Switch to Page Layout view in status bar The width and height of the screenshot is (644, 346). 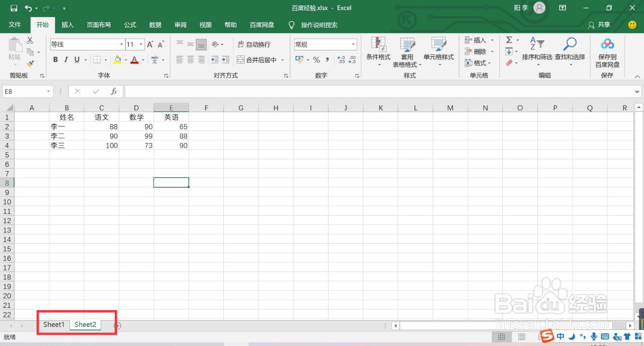pos(522,337)
